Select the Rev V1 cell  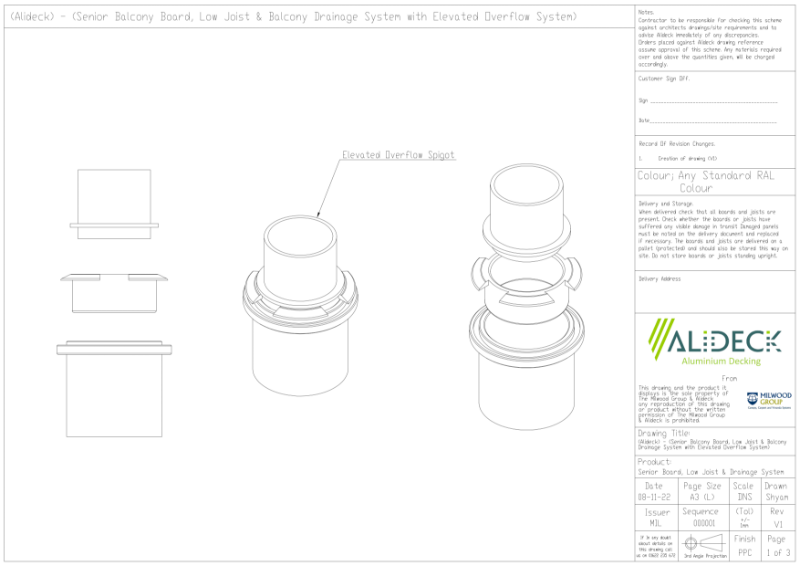pos(777,517)
